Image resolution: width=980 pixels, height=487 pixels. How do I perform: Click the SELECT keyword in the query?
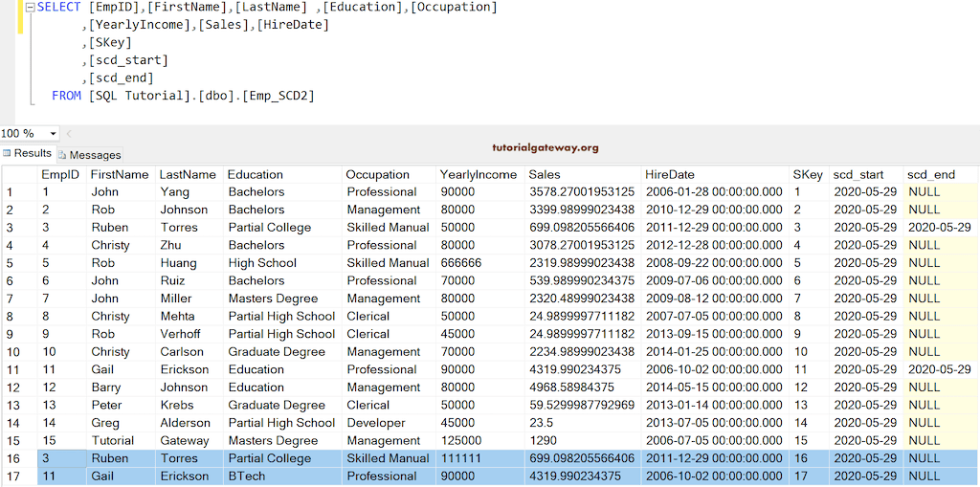coord(58,8)
